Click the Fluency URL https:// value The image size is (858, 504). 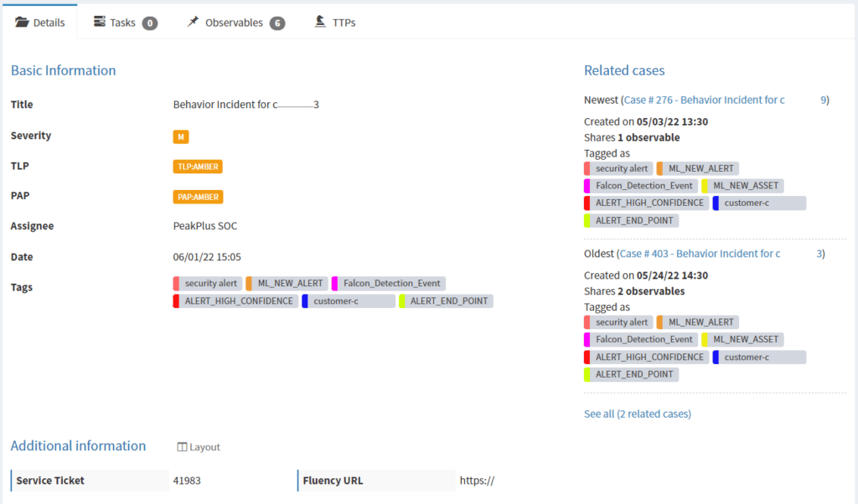pyautogui.click(x=477, y=481)
